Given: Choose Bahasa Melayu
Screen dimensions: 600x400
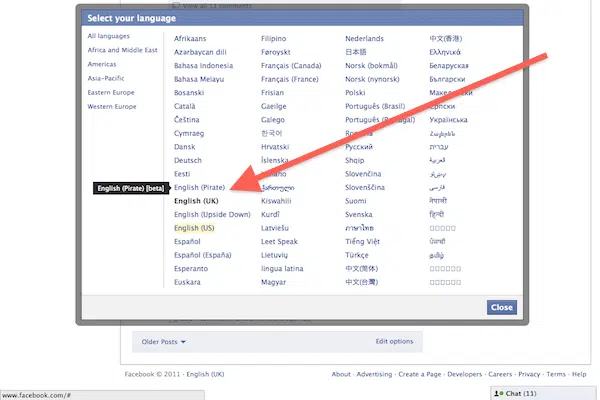Looking at the screenshot, I should pyautogui.click(x=199, y=79).
